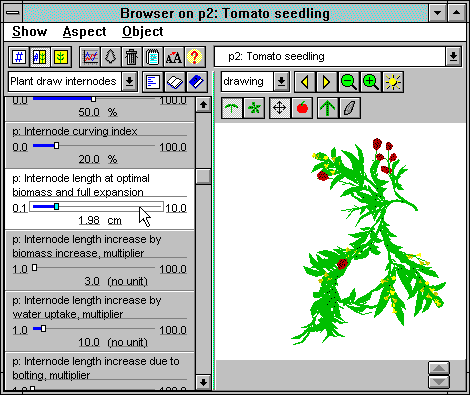
Task: Click the graph chart icon in toolbar
Action: point(90,57)
